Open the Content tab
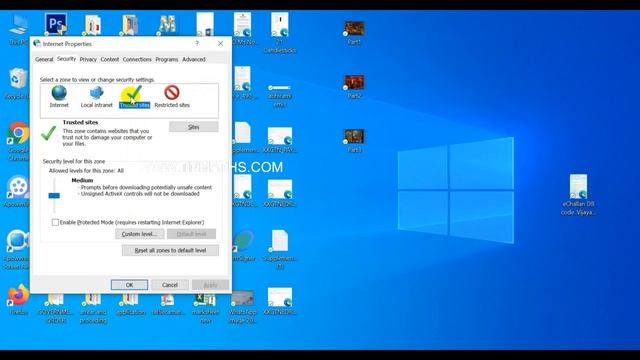Screen dimensions: 640x360 110,60
